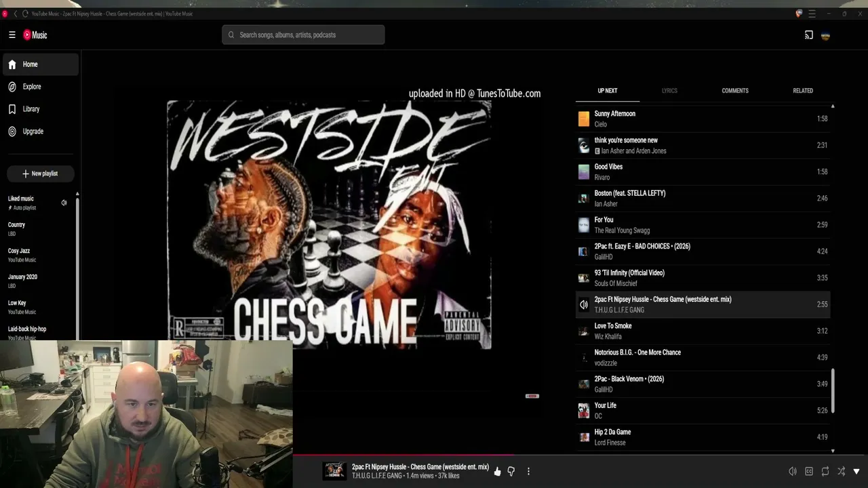Viewport: 868px width, 488px height.
Task: Click the queue scroll down arrow
Action: 833,451
